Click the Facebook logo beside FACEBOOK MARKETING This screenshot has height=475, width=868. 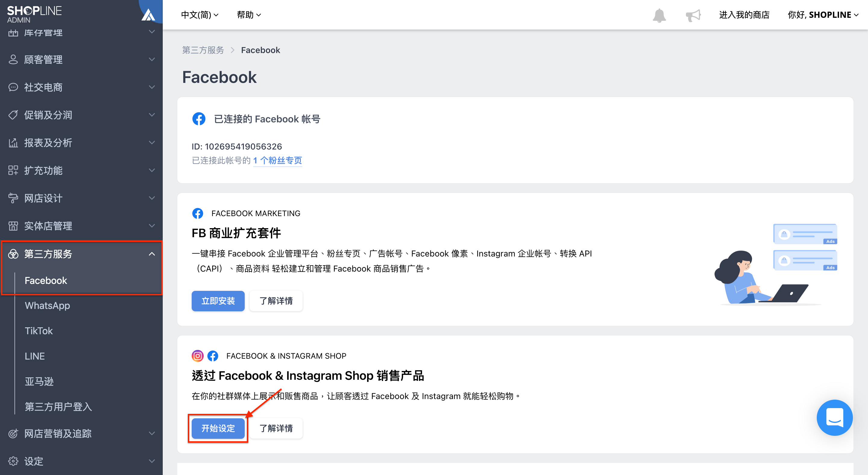[198, 213]
